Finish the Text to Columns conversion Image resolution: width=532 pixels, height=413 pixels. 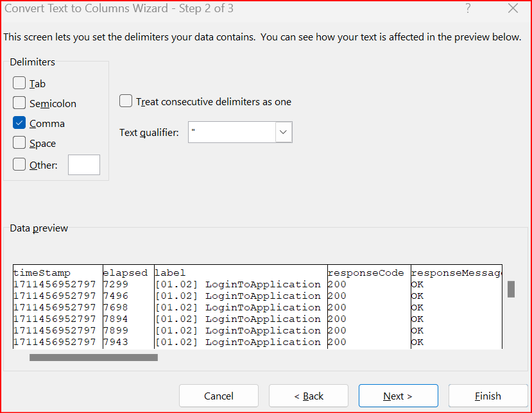point(488,396)
